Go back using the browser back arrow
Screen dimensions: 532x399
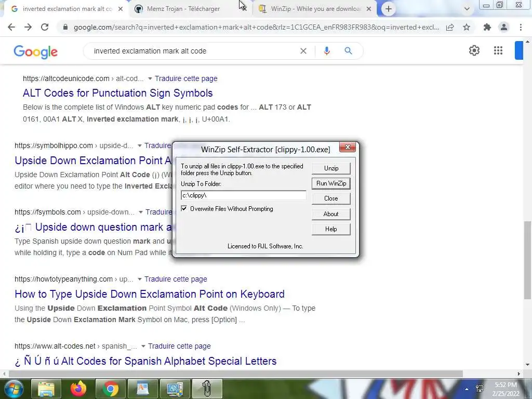(x=11, y=27)
